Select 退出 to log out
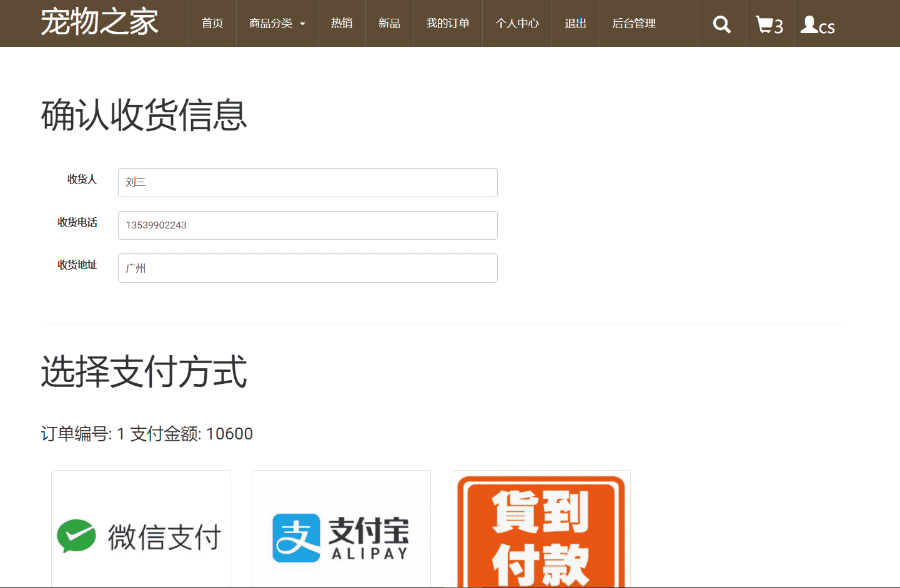The height and width of the screenshot is (588, 900). pos(575,23)
